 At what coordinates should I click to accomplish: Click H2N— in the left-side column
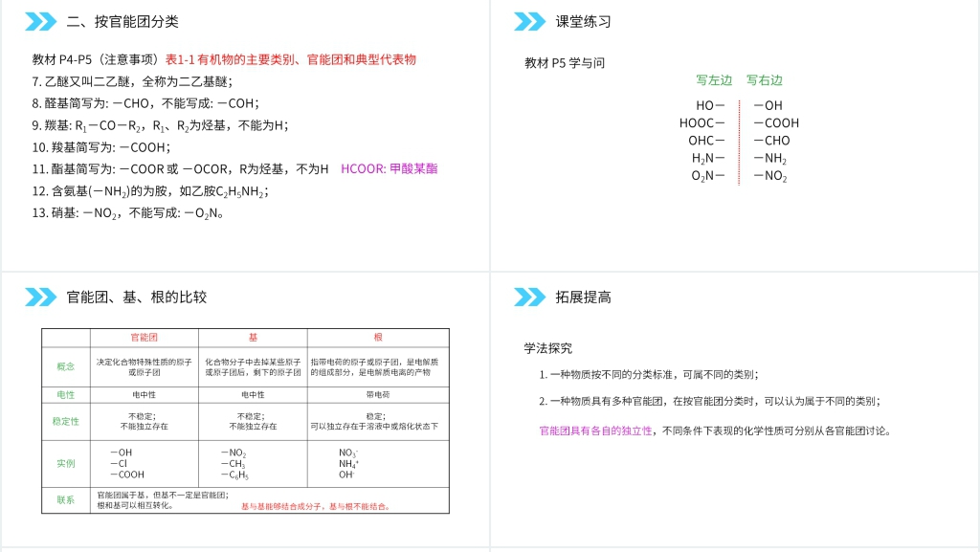pyautogui.click(x=708, y=159)
